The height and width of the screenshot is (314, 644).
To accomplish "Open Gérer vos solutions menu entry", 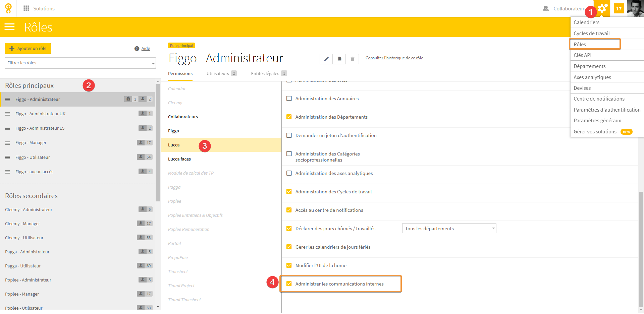I will [607, 132].
